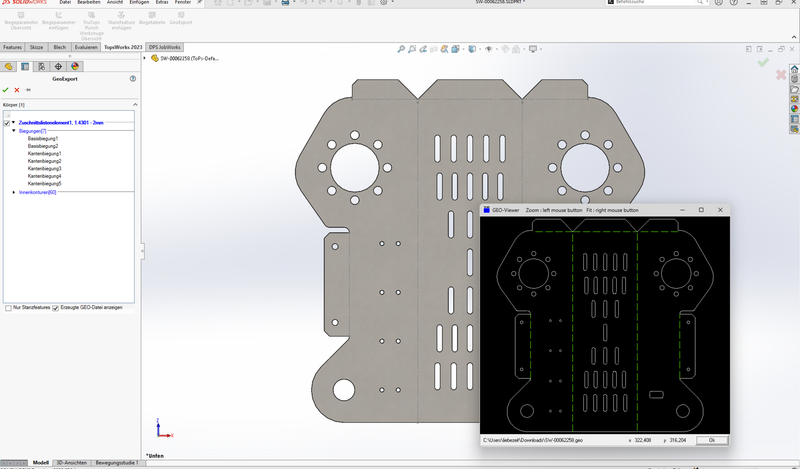Open the Einfügen menu
Image resolution: width=800 pixels, height=469 pixels.
coord(139,2)
